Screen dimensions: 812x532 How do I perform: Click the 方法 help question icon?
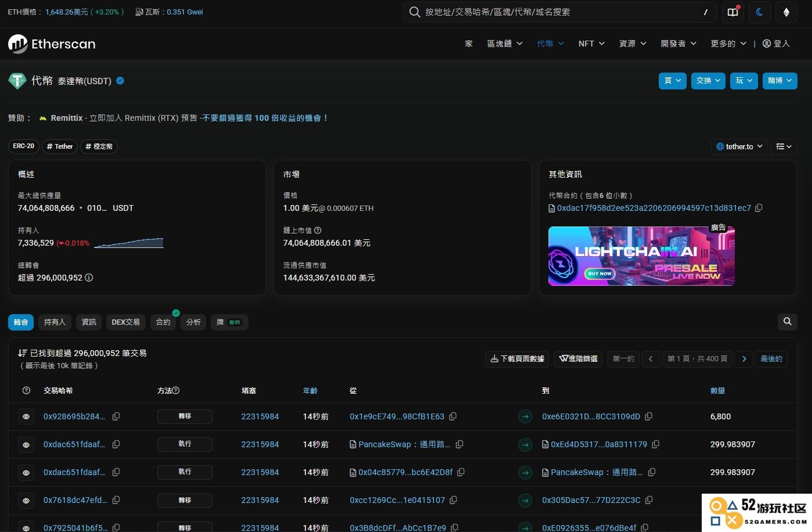[x=176, y=391]
